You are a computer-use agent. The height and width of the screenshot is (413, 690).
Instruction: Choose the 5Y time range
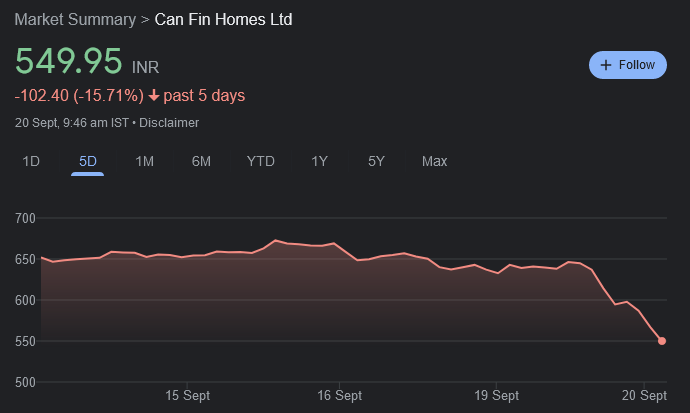tap(376, 161)
